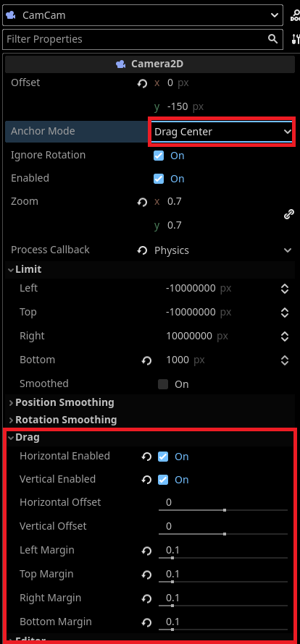Open the Anchor Mode dropdown
The height and width of the screenshot is (644, 300).
222,132
